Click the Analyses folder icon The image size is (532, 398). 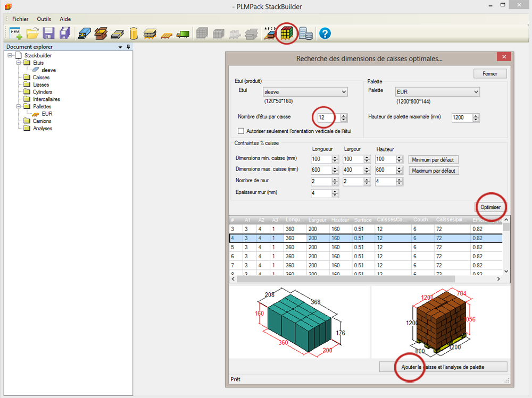click(x=27, y=128)
